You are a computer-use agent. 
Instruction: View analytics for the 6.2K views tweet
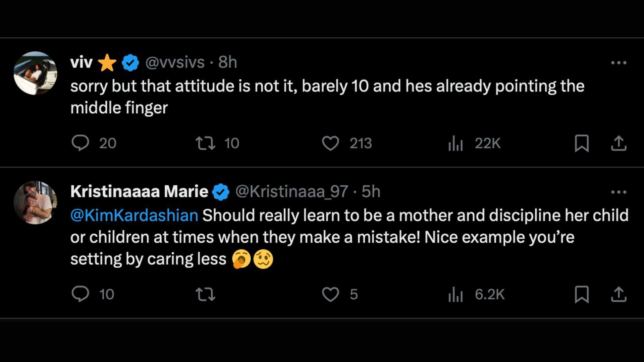pyautogui.click(x=455, y=295)
